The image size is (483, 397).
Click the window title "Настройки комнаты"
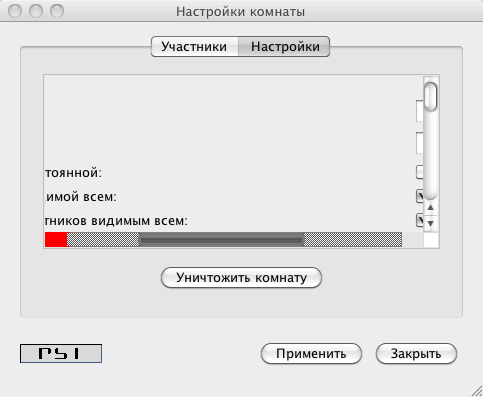point(240,12)
